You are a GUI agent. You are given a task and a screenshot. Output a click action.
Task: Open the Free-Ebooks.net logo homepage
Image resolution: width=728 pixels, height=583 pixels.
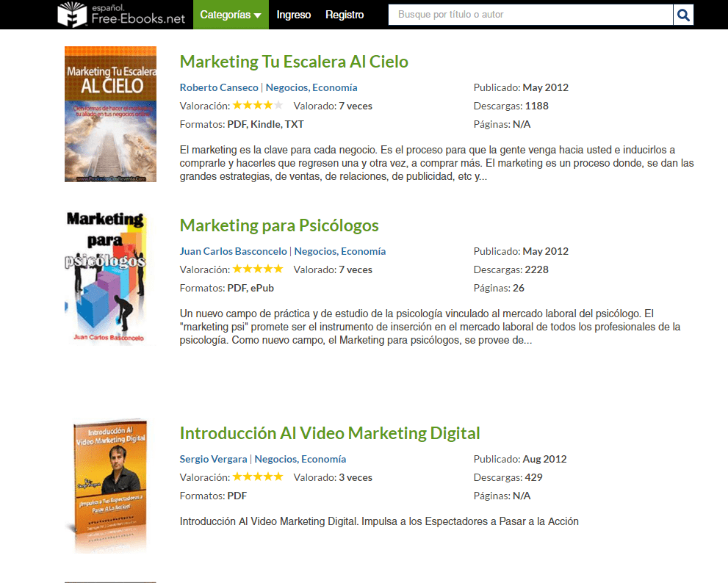click(122, 15)
